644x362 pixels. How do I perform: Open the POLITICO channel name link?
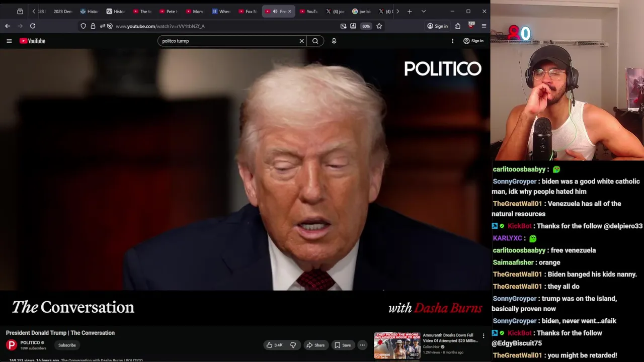tap(30, 342)
